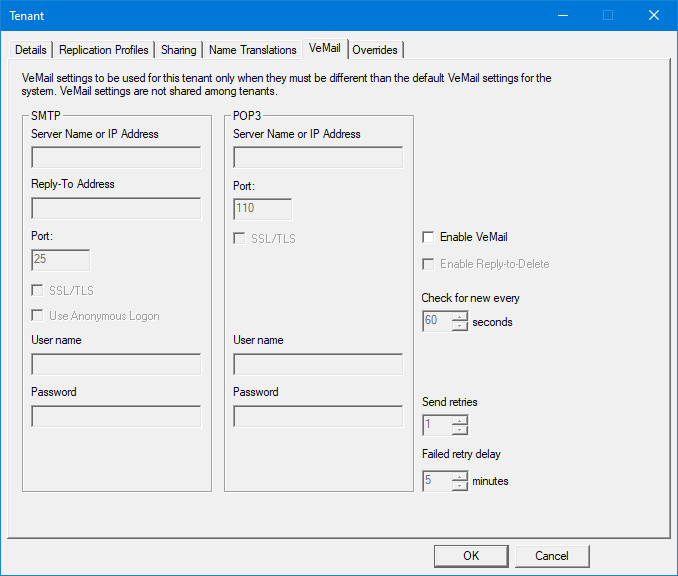Select the Sharing tab
The height and width of the screenshot is (576, 678).
179,50
